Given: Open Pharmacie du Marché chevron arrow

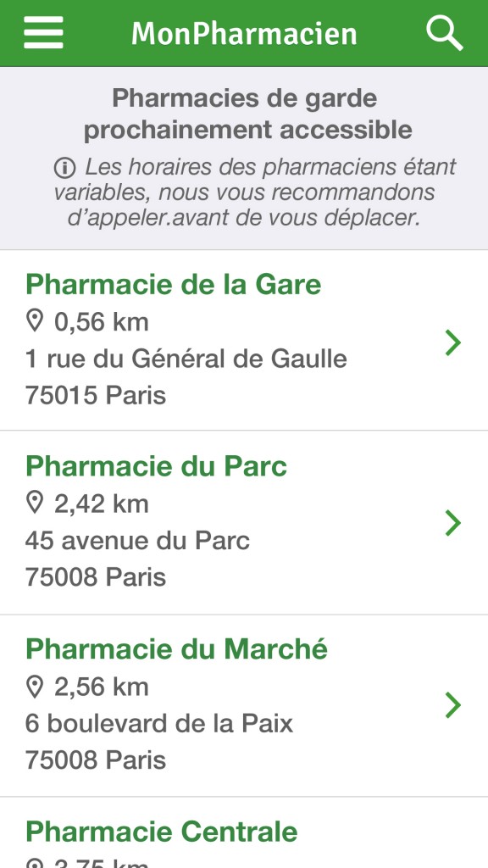Looking at the screenshot, I should point(452,706).
